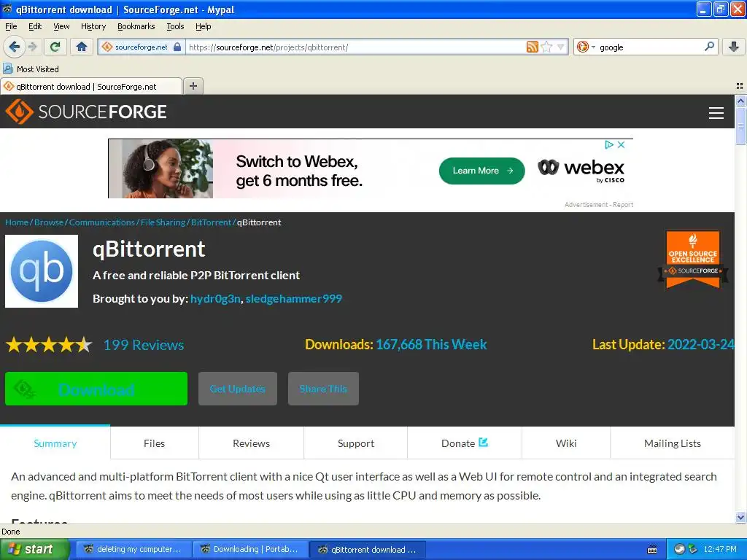This screenshot has width=747, height=560.
Task: Click the padlock site security icon
Action: point(177,47)
